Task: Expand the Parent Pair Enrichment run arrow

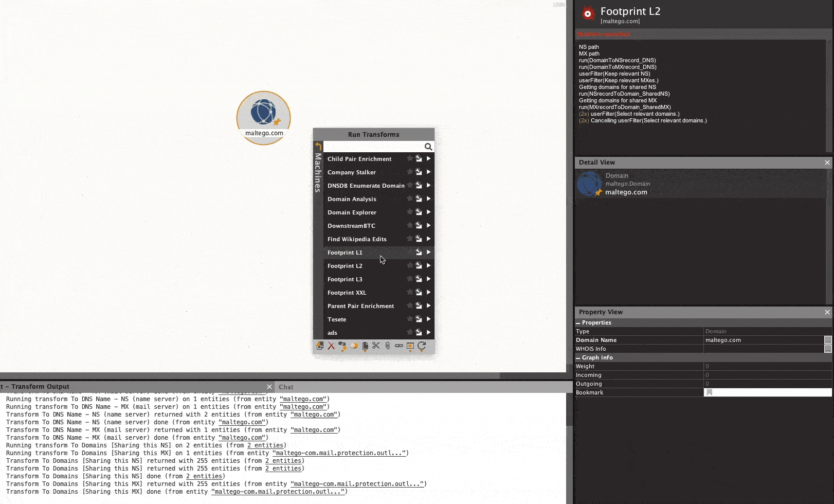Action: click(428, 306)
